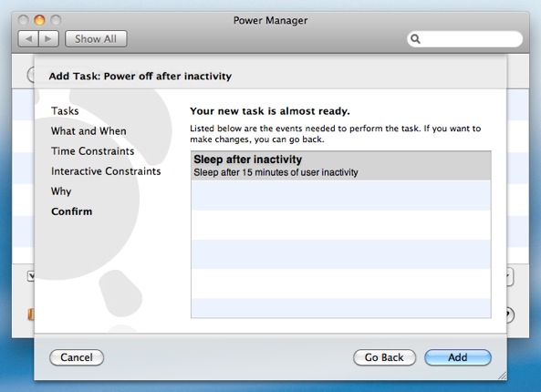The image size is (541, 392).
Task: Click the 'Add Task: Power off after inactivity' title
Action: click(140, 76)
